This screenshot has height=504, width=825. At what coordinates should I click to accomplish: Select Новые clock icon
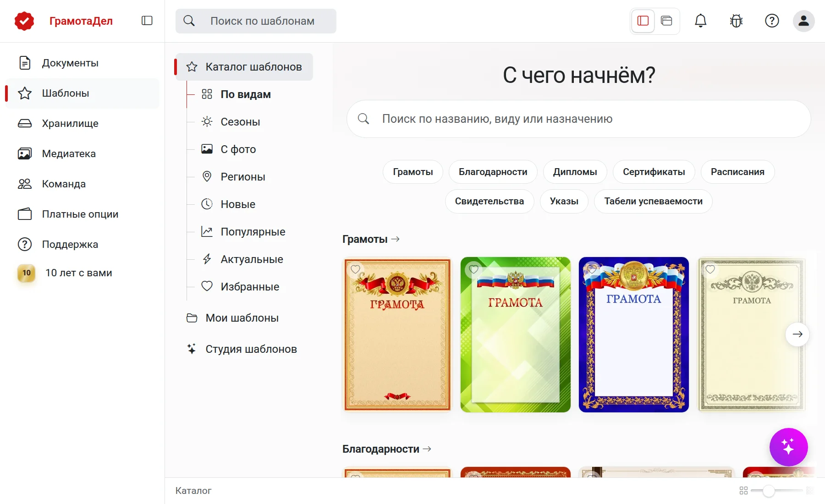(207, 204)
